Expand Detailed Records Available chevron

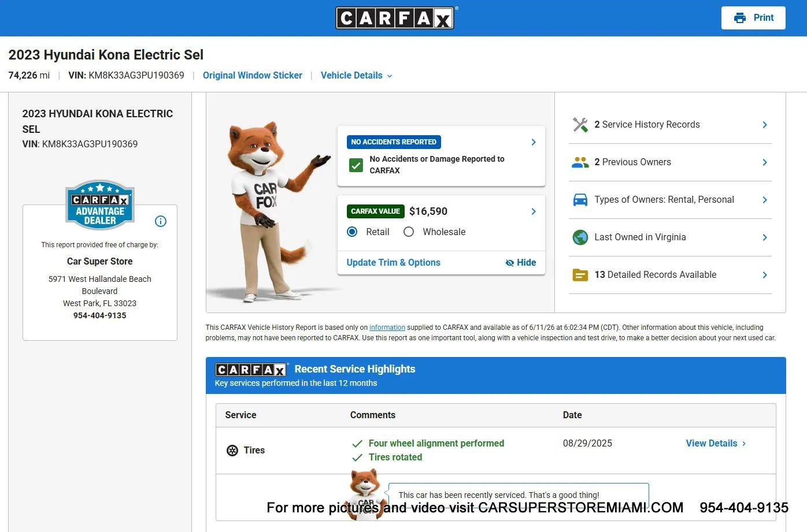[765, 275]
